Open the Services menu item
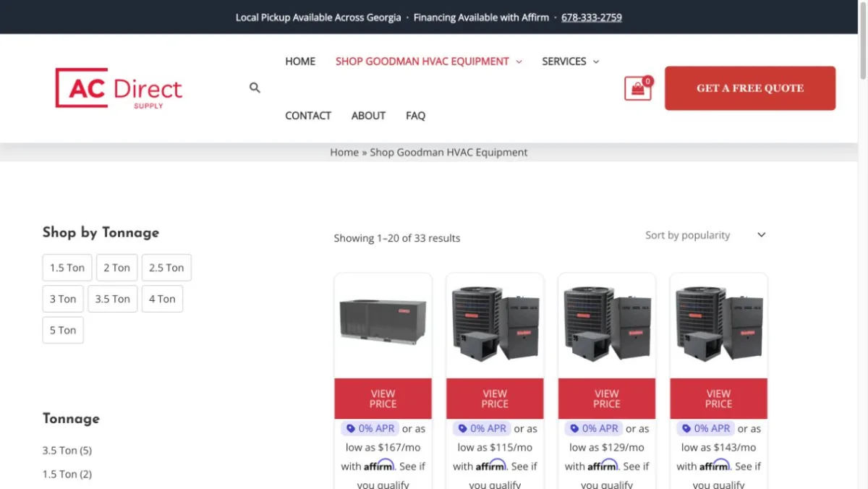The width and height of the screenshot is (868, 489). [x=564, y=61]
